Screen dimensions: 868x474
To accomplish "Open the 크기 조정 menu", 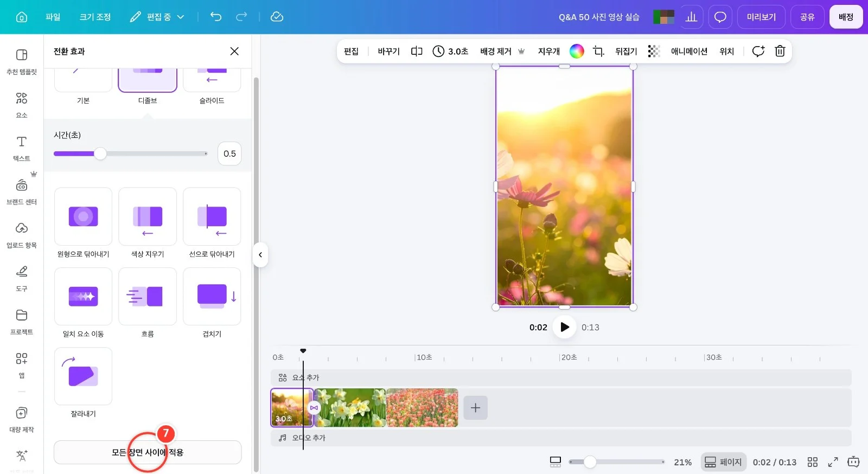I will tap(95, 17).
